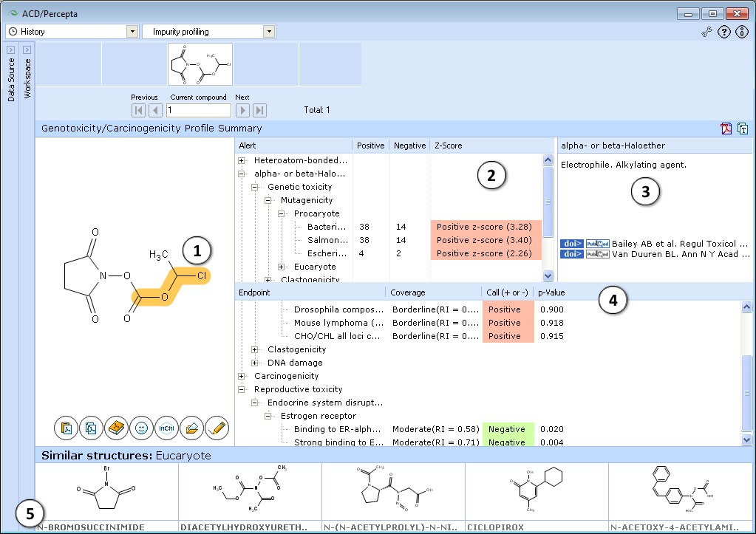Expand the DNA damage endpoint node
Viewport: 756px width, 534px height.
click(x=254, y=363)
